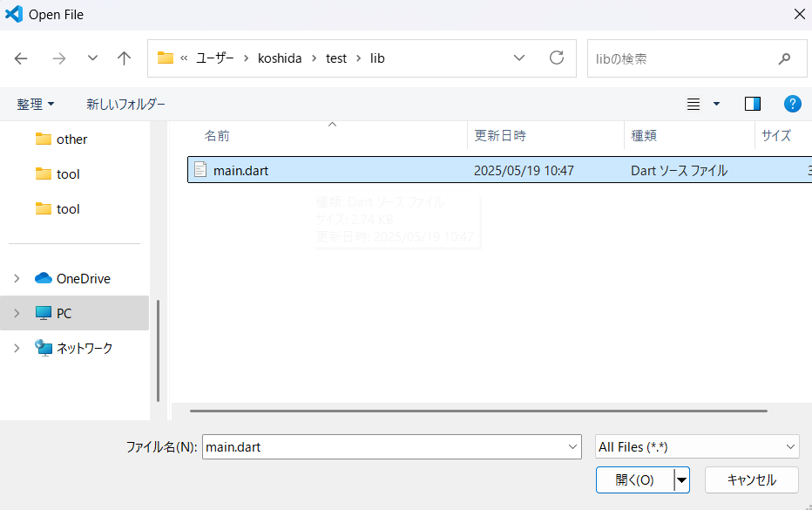Select the main.dart file icon
812x510 pixels.
[200, 170]
